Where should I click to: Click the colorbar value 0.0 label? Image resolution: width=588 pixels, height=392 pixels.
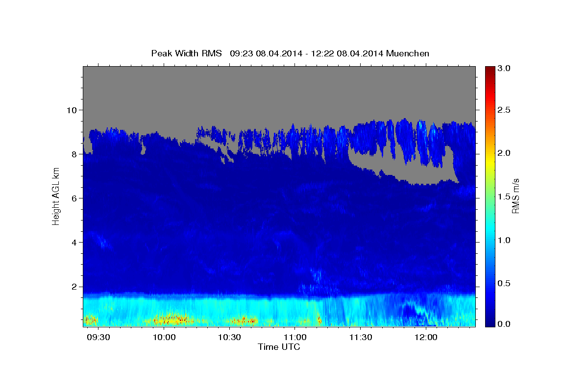pos(505,324)
